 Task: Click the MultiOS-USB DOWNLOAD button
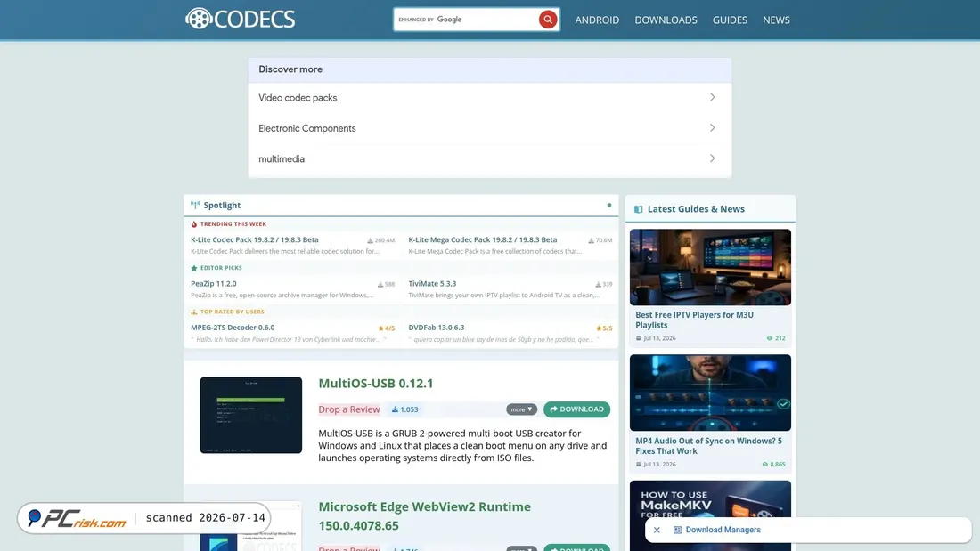tap(576, 409)
